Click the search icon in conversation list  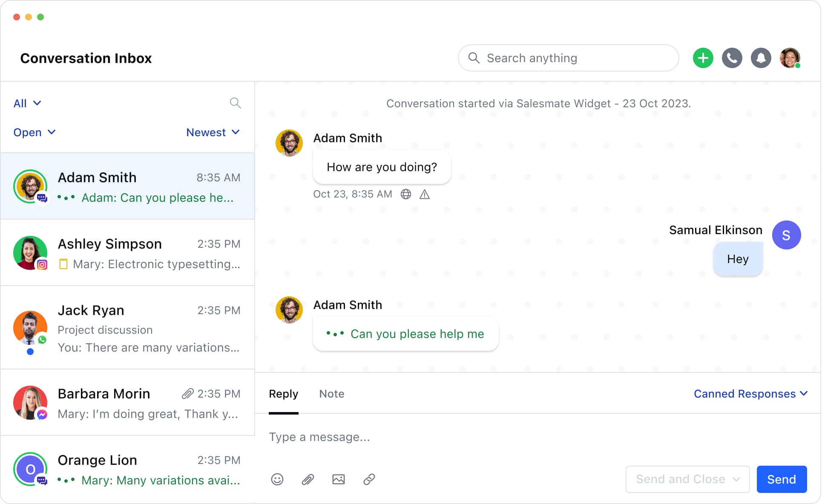point(236,103)
